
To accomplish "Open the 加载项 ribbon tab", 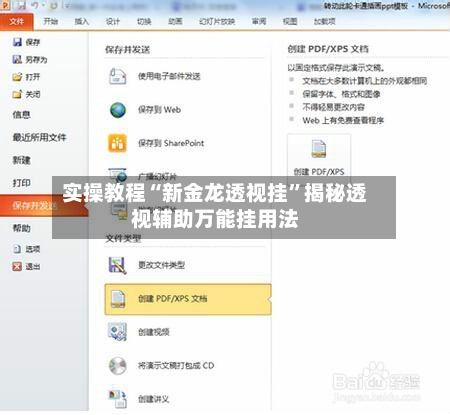I will click(x=324, y=21).
